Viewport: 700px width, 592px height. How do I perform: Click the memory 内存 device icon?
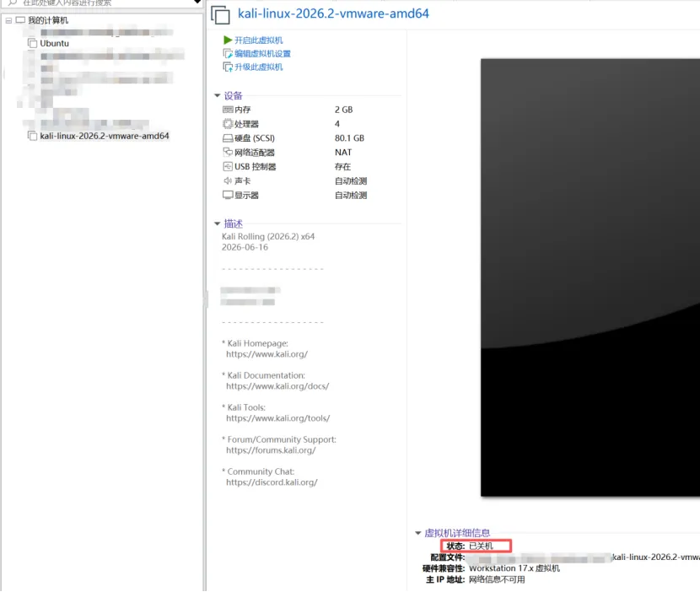pyautogui.click(x=228, y=110)
